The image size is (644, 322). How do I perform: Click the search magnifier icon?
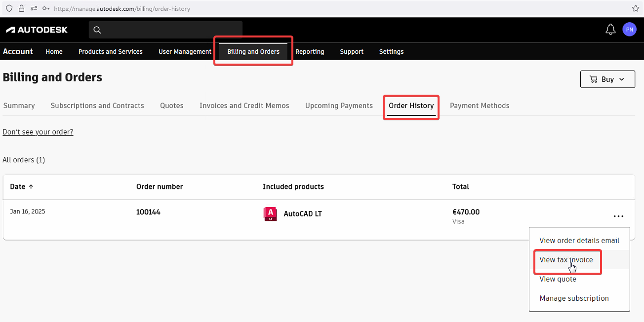tap(97, 30)
